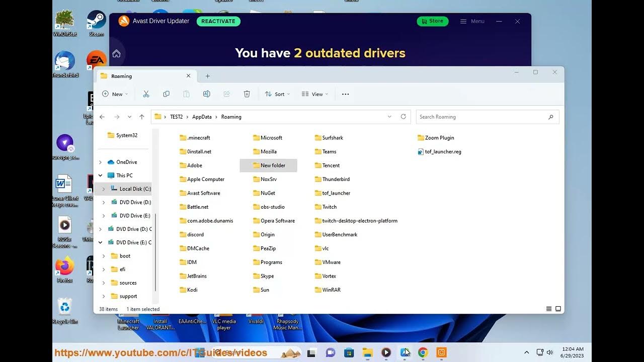Select the Avast Software folder
The image size is (644, 362).
click(x=200, y=193)
